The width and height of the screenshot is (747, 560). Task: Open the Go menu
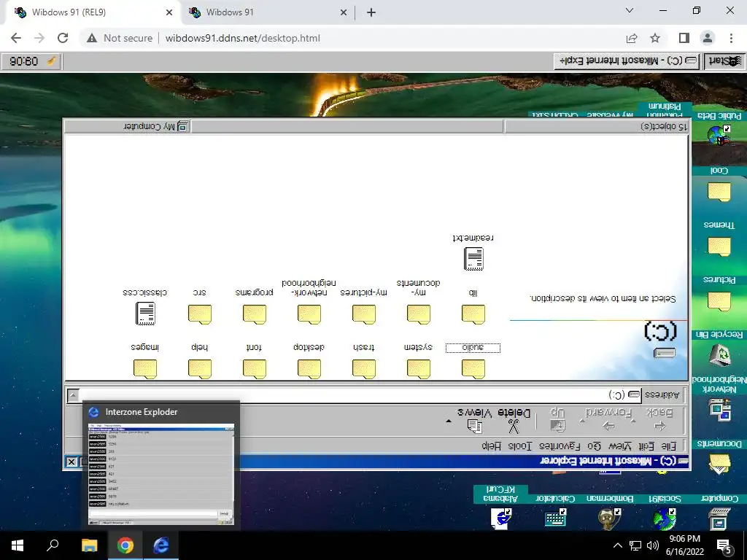[x=594, y=446]
